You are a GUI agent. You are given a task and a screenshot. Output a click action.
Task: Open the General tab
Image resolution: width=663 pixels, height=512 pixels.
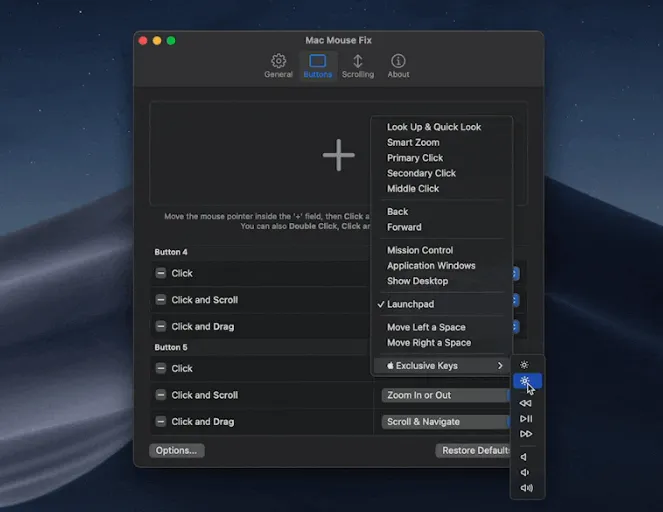[x=278, y=66]
